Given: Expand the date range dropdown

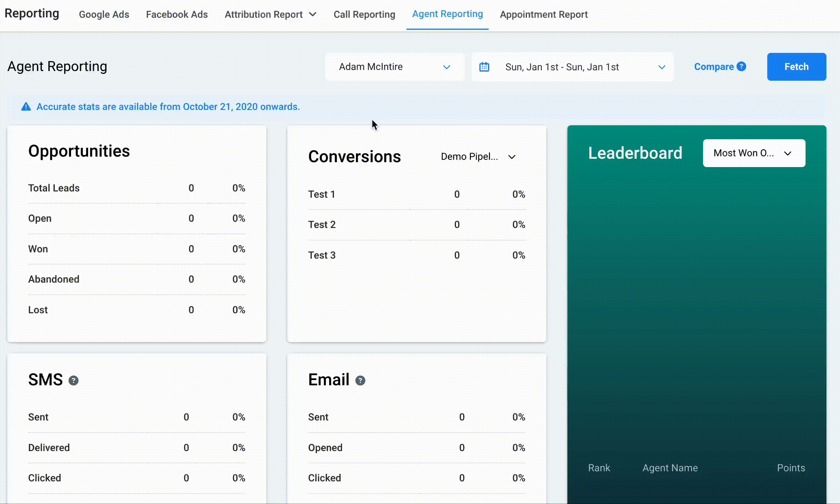Looking at the screenshot, I should (x=661, y=67).
